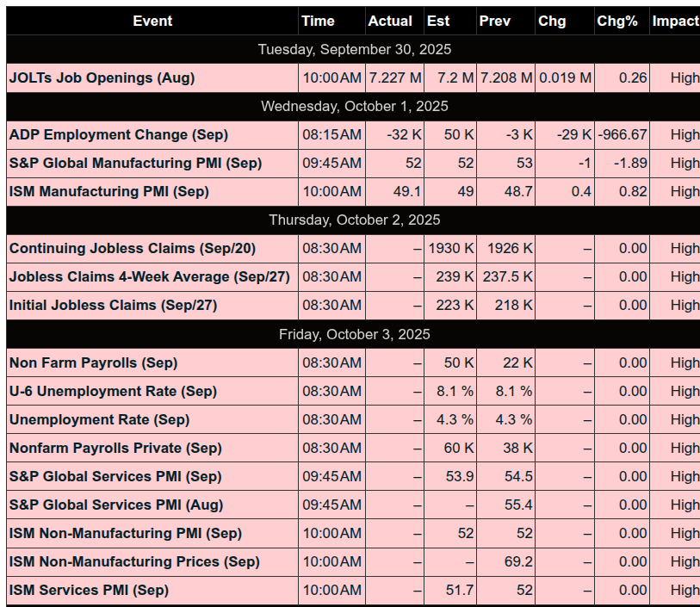Click 4-Week Average previous 237.5 K
The height and width of the screenshot is (607, 700).
tap(508, 277)
